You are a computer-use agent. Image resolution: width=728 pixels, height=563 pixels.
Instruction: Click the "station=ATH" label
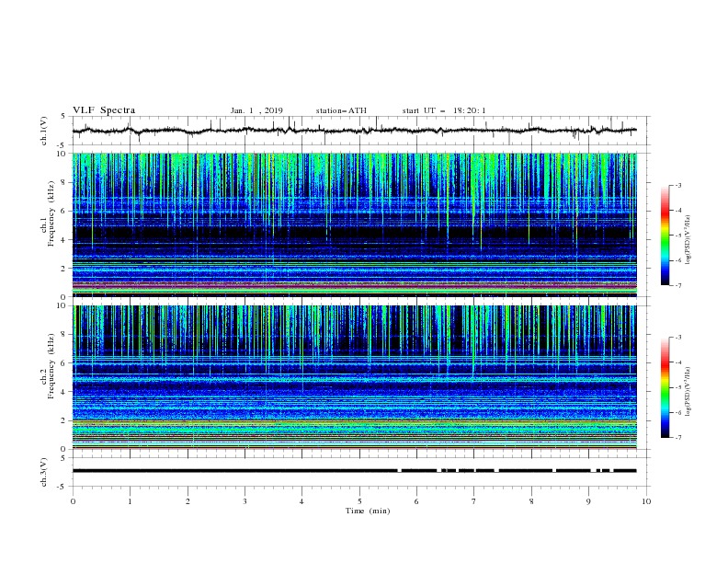tap(341, 110)
